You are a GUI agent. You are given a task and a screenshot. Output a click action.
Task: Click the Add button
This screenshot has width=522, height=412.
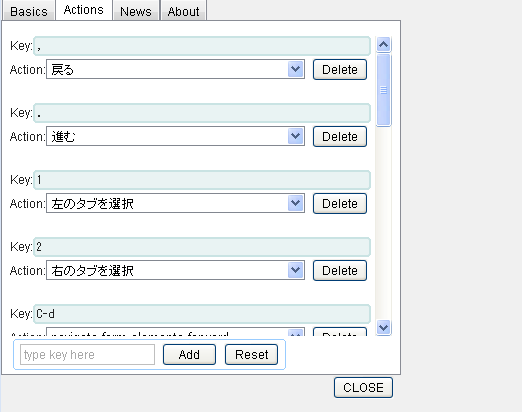(x=189, y=355)
